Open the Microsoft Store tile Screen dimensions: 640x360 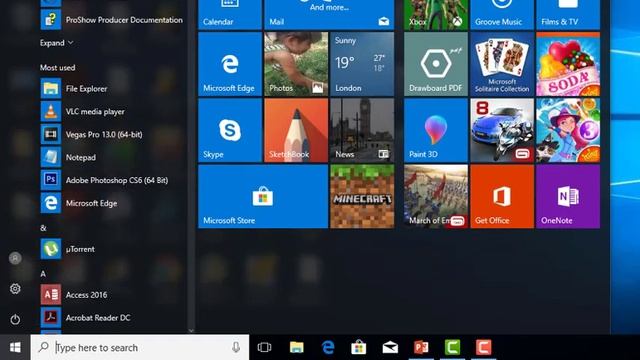pyautogui.click(x=263, y=196)
